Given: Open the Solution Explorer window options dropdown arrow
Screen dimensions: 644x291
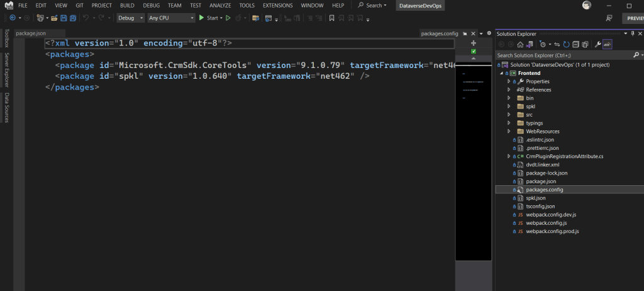Looking at the screenshot, I should click(626, 34).
